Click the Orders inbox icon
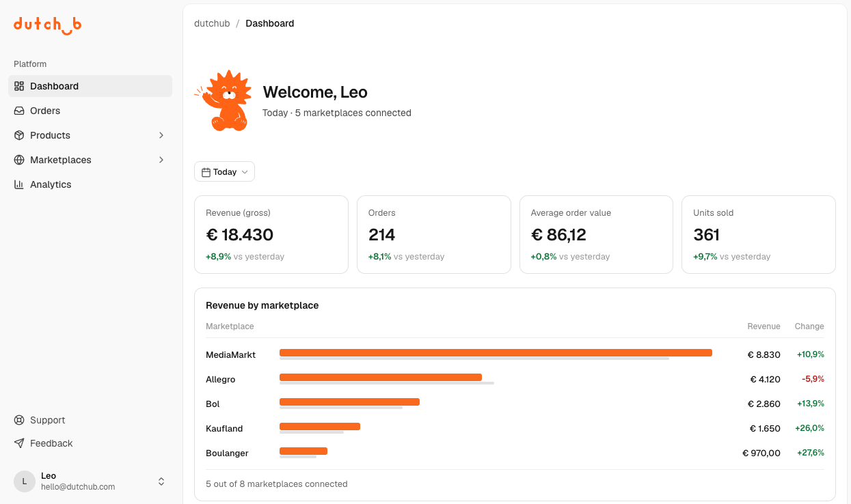 tap(19, 111)
